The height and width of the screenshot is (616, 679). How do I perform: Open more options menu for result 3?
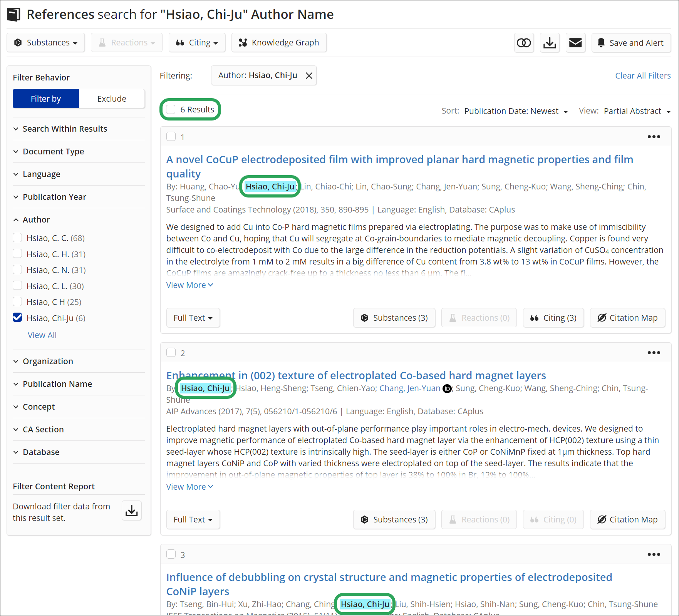point(654,554)
